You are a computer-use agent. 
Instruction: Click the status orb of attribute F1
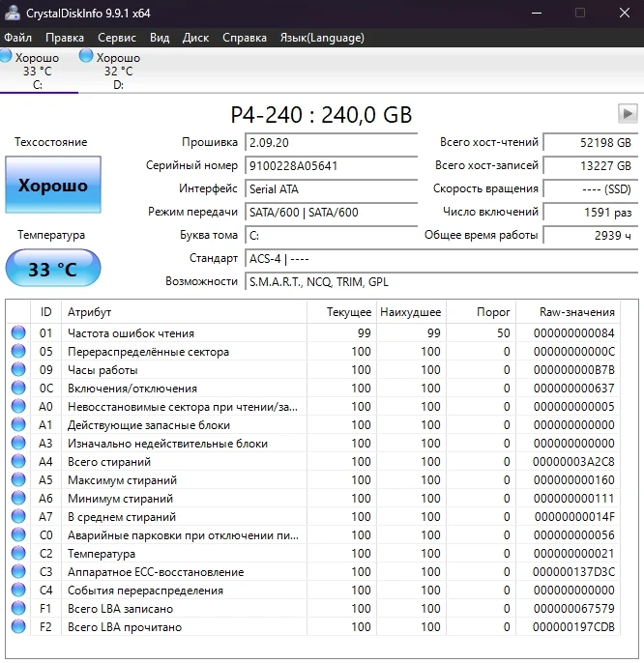18,609
